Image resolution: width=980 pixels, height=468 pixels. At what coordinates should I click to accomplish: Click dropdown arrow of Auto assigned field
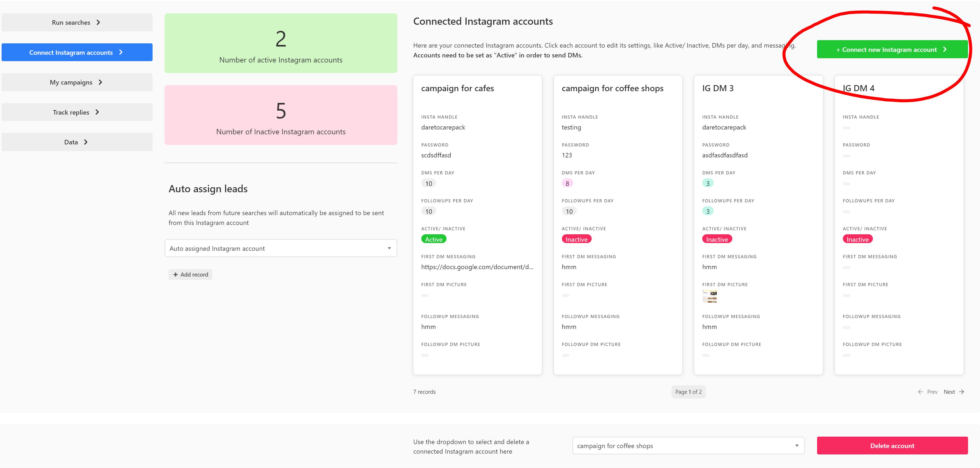389,248
